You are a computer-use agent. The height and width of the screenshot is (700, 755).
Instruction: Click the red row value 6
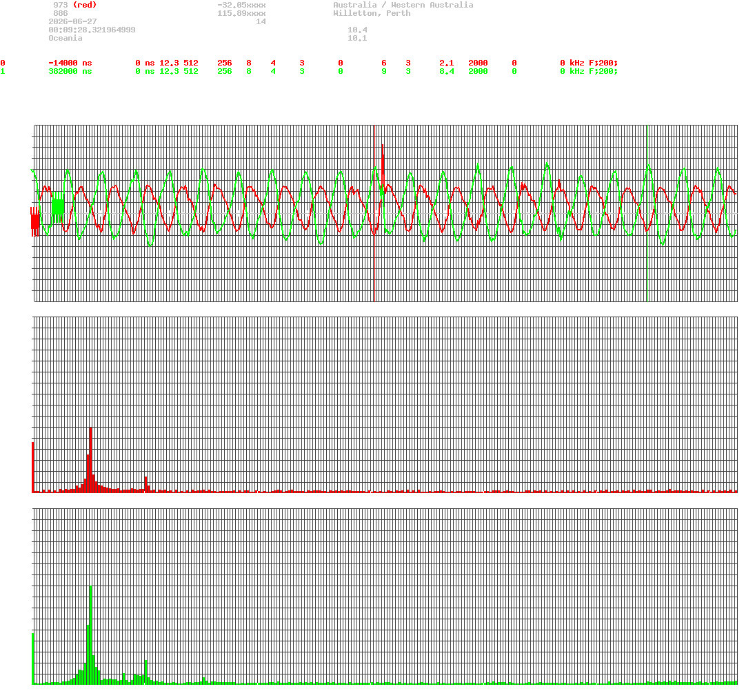[x=384, y=63]
